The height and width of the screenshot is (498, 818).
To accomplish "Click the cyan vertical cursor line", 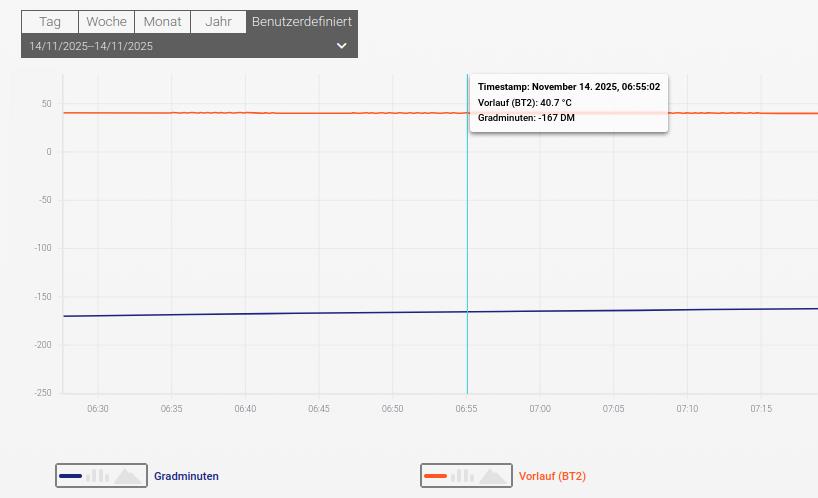I will pyautogui.click(x=467, y=250).
